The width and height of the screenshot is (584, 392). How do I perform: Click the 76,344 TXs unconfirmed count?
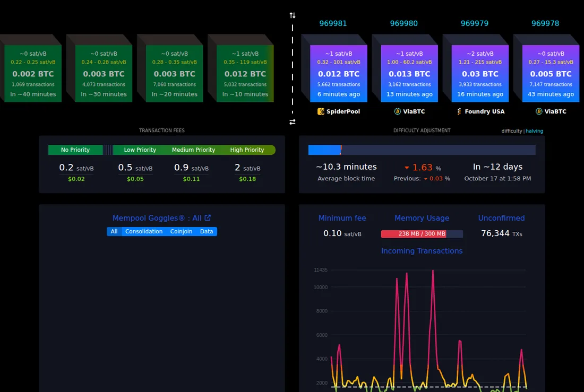coord(502,233)
